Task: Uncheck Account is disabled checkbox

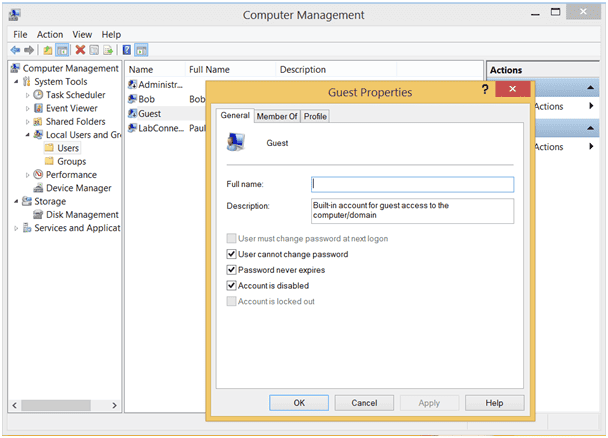Action: click(231, 286)
